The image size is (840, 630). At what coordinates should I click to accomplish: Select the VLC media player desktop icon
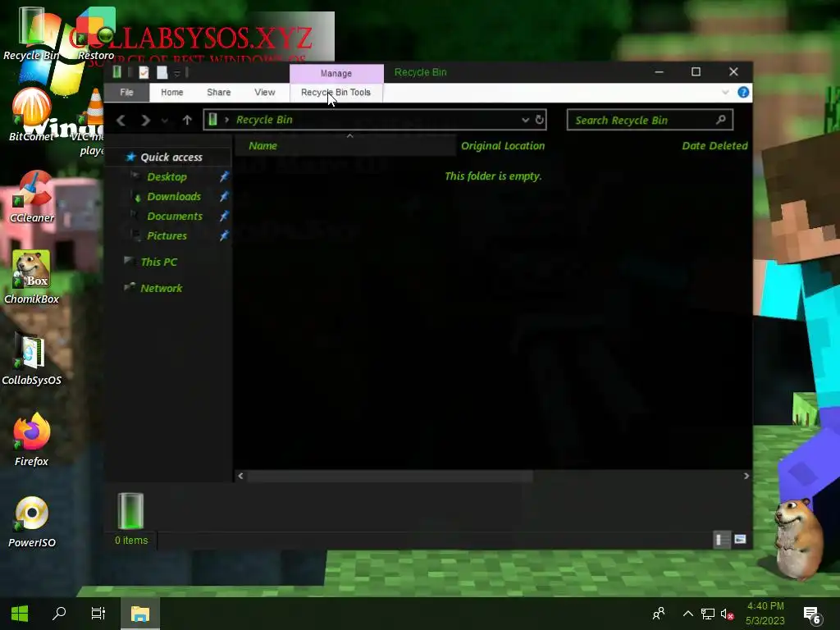pos(92,123)
